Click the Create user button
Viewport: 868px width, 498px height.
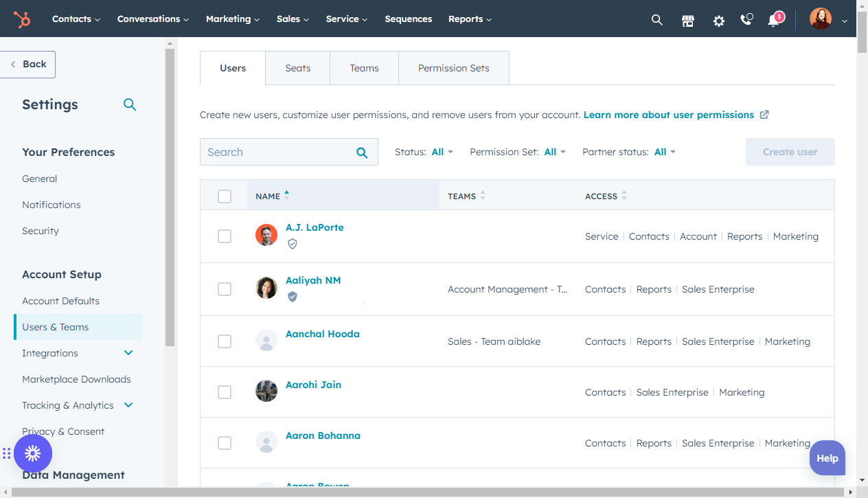[790, 152]
